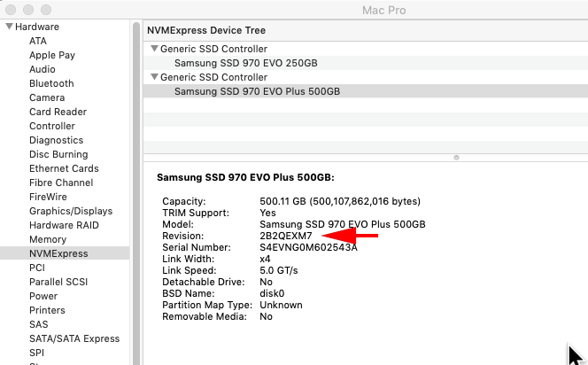Select Fibre Channel in sidebar

[x=61, y=182]
